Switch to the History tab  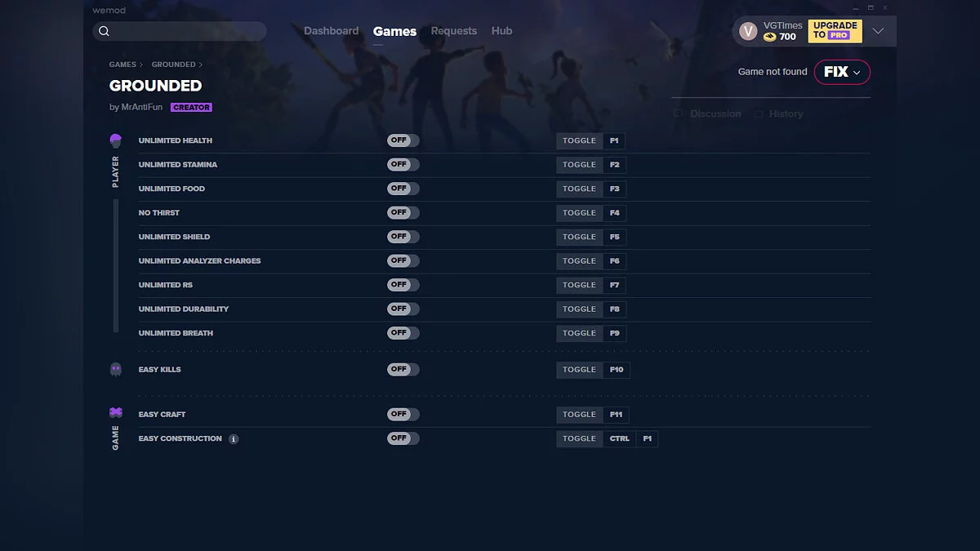click(x=779, y=114)
